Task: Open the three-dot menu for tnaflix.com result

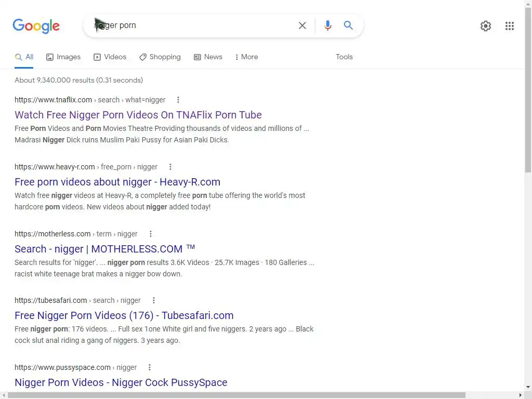Action: point(178,100)
